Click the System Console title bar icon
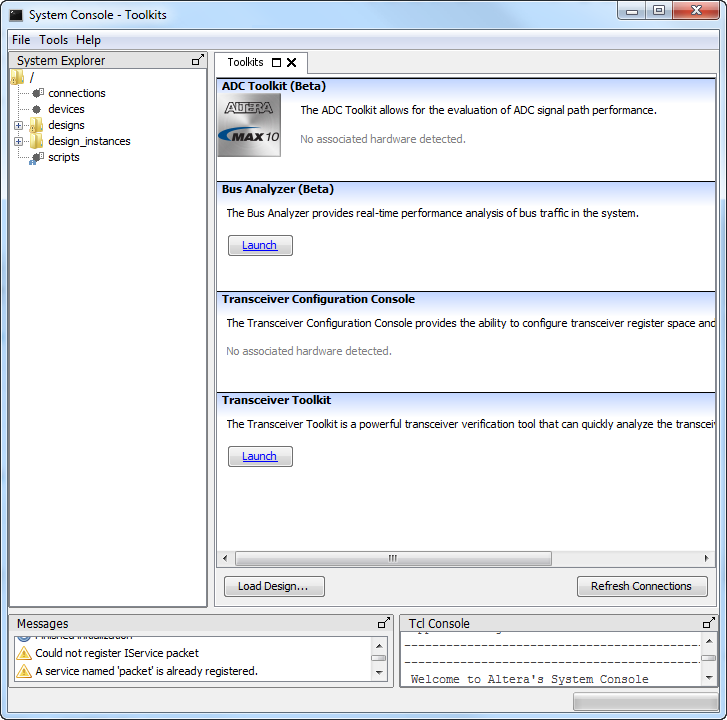 tap(16, 15)
